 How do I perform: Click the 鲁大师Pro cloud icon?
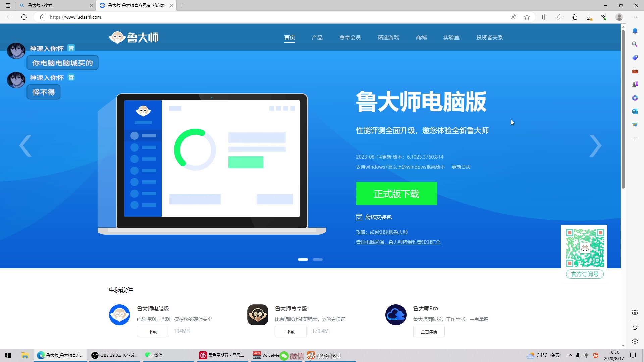[396, 315]
